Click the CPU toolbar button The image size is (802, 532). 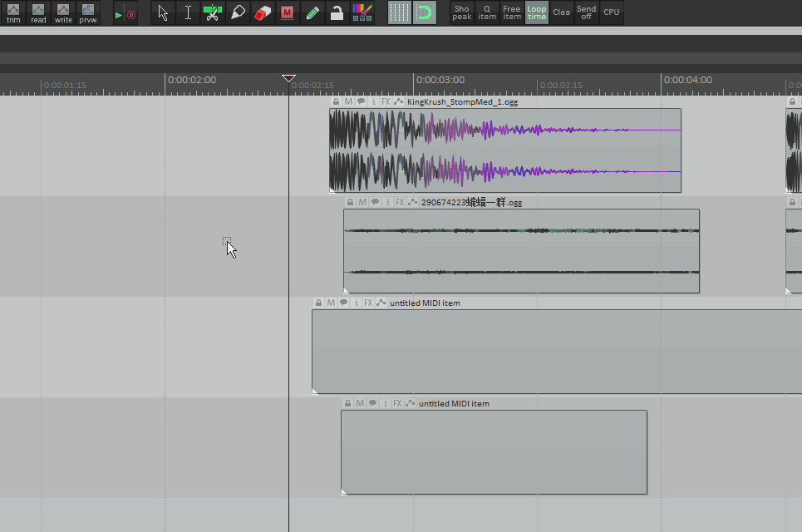tap(611, 12)
